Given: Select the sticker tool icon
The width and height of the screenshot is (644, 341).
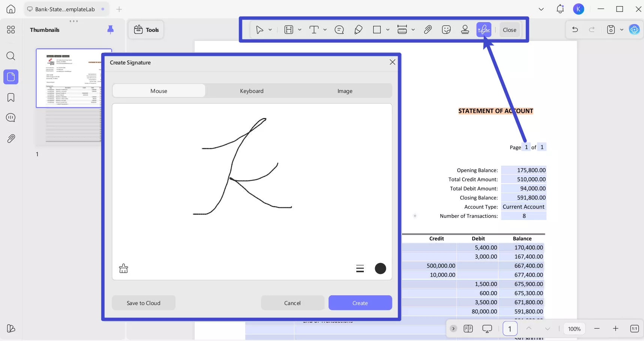Looking at the screenshot, I should click(446, 30).
